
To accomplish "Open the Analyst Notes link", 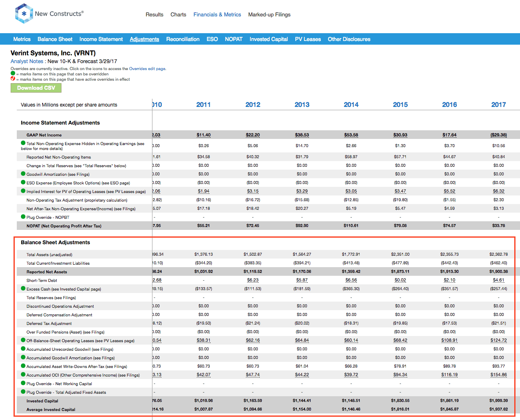I will [27, 61].
